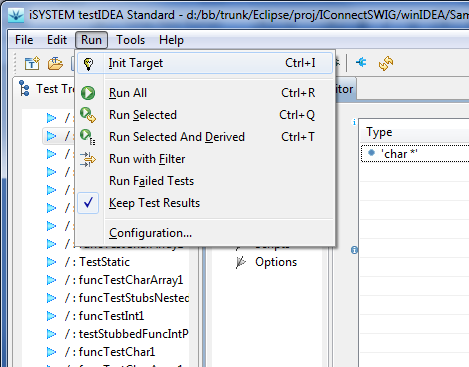
Task: Click the Test Tree panel tab
Action: pos(47,89)
